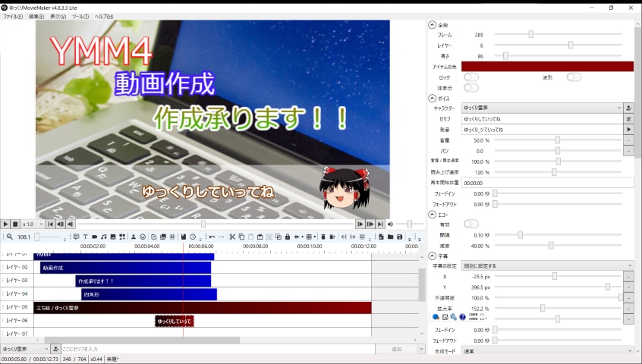Viewport: 642px width, 364px height.
Task: Add an audio item with the music-note icon
Action: click(104, 237)
